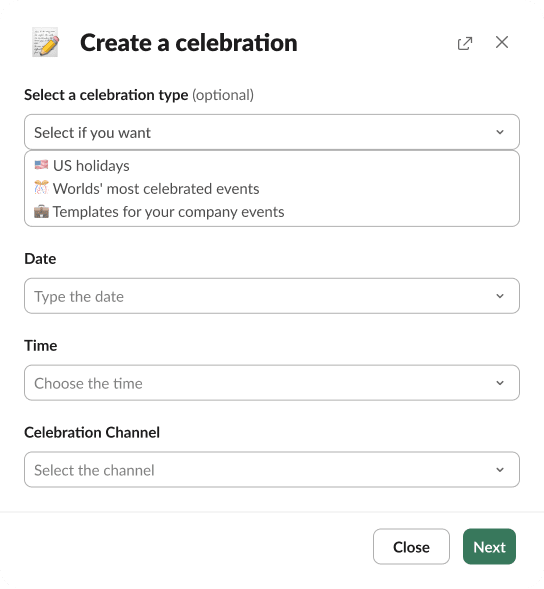Click the Close button
This screenshot has width=544, height=589.
tap(411, 547)
